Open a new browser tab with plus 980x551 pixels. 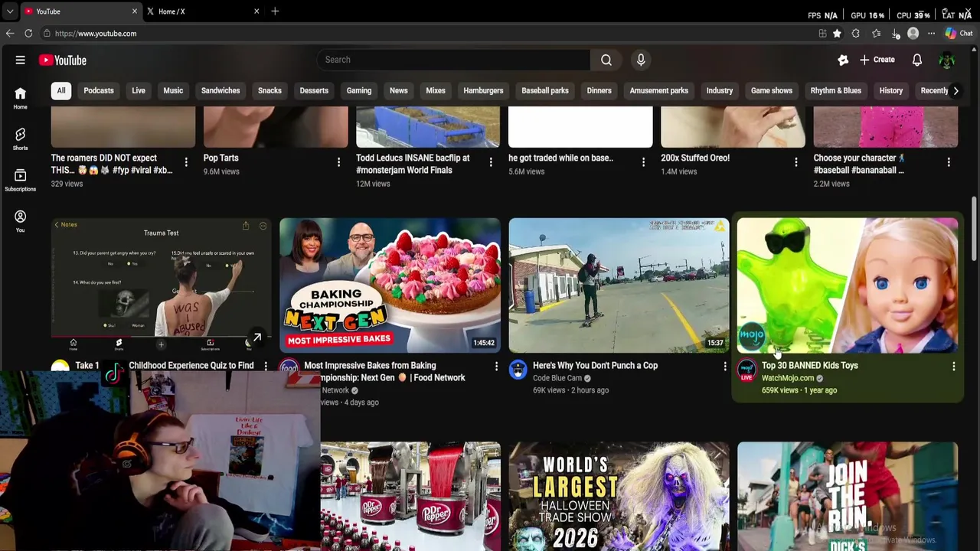[275, 11]
